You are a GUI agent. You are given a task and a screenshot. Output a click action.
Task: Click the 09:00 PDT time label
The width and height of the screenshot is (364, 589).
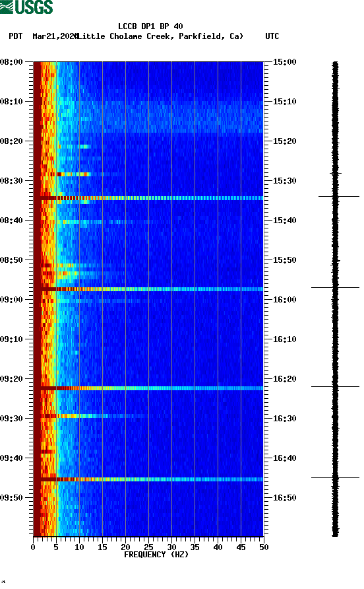pos(12,300)
